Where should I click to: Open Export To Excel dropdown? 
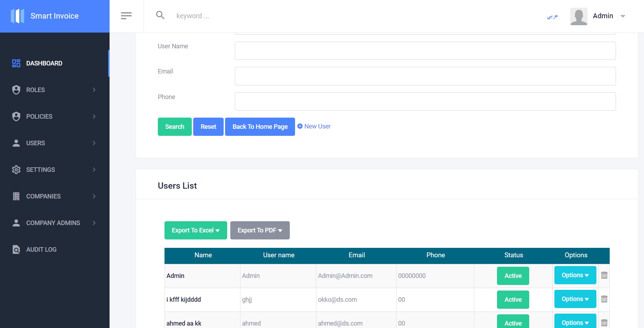[196, 230]
